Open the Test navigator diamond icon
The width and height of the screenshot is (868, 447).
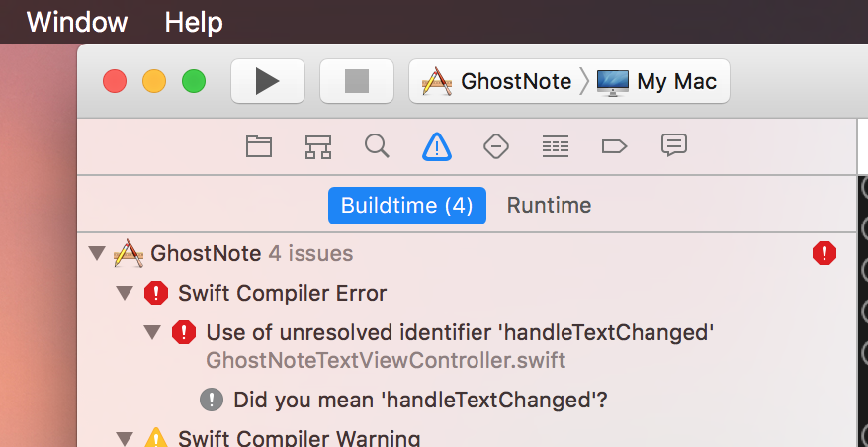tap(496, 147)
